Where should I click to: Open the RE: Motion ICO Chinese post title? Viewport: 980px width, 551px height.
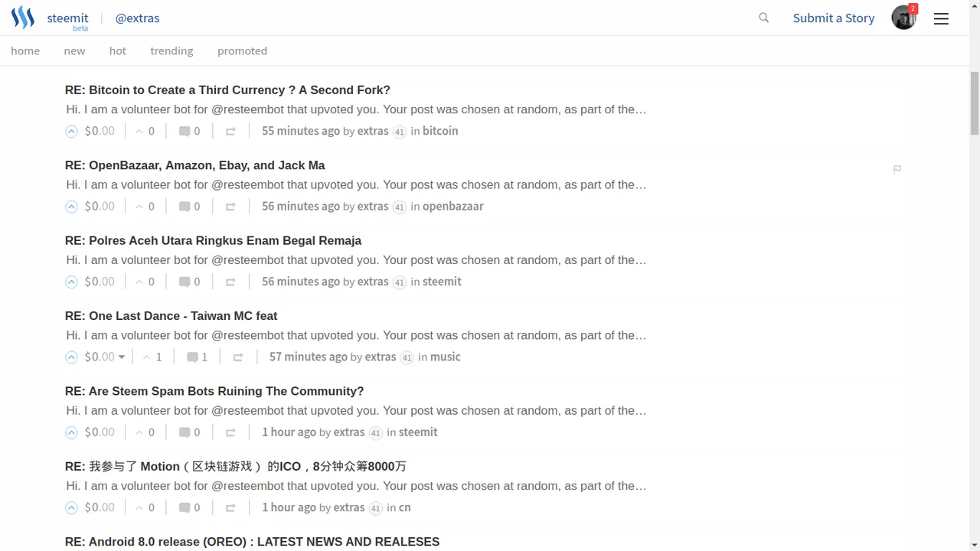235,466
